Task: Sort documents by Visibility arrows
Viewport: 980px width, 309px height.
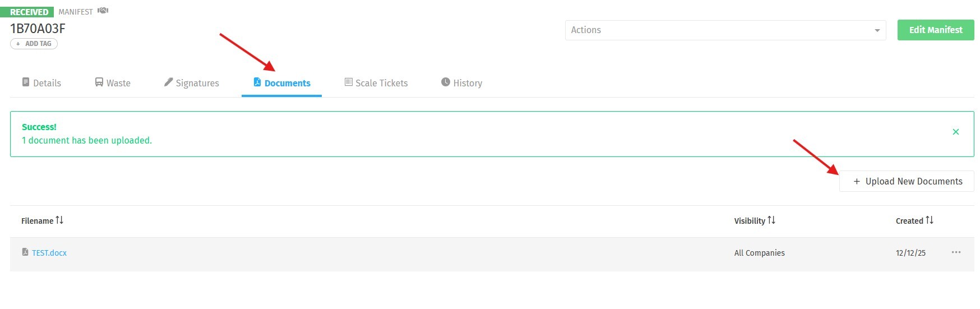Action: pyautogui.click(x=771, y=220)
